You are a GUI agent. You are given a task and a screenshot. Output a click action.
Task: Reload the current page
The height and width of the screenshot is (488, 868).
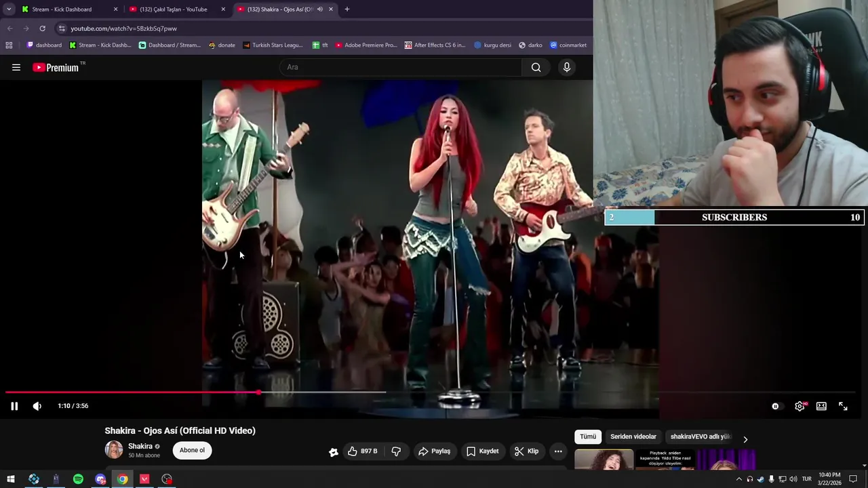[42, 28]
